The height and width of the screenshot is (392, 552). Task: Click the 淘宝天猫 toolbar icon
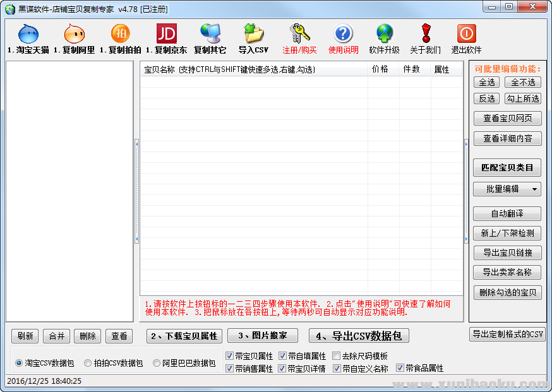click(x=28, y=34)
